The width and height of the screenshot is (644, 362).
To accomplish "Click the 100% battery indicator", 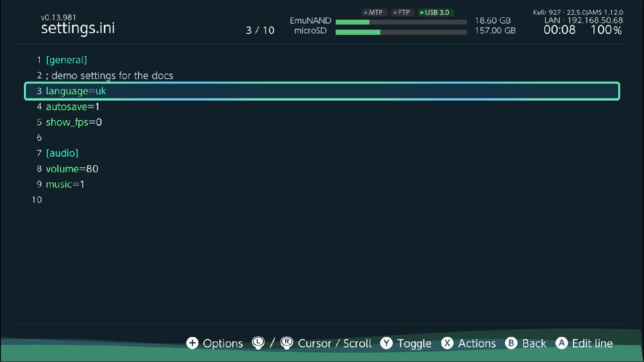I will tap(606, 30).
